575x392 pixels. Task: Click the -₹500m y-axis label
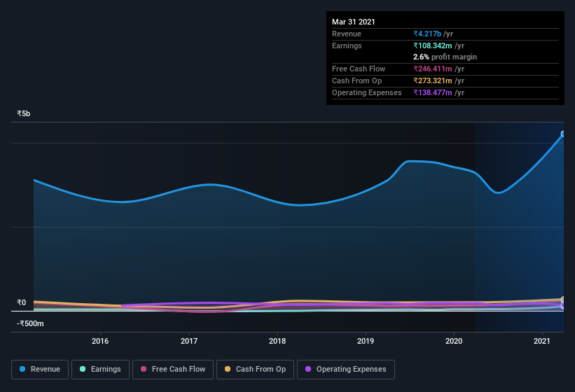(30, 323)
